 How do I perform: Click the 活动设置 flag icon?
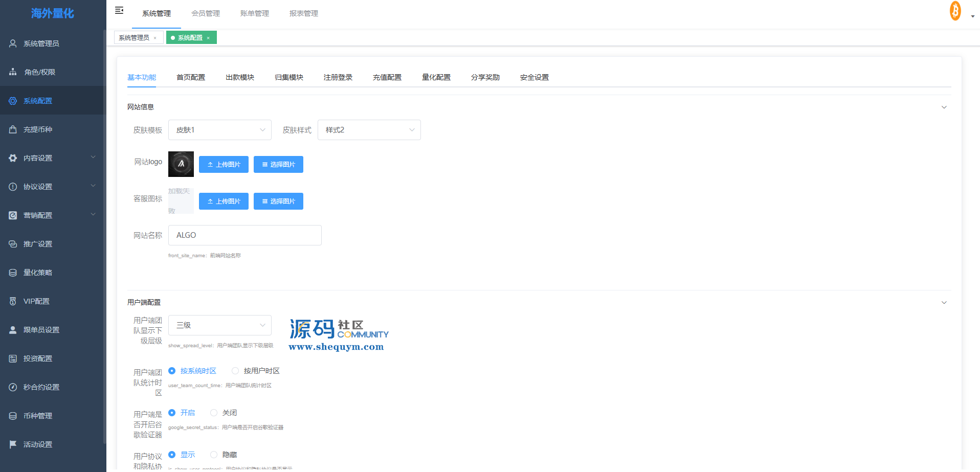point(13,444)
